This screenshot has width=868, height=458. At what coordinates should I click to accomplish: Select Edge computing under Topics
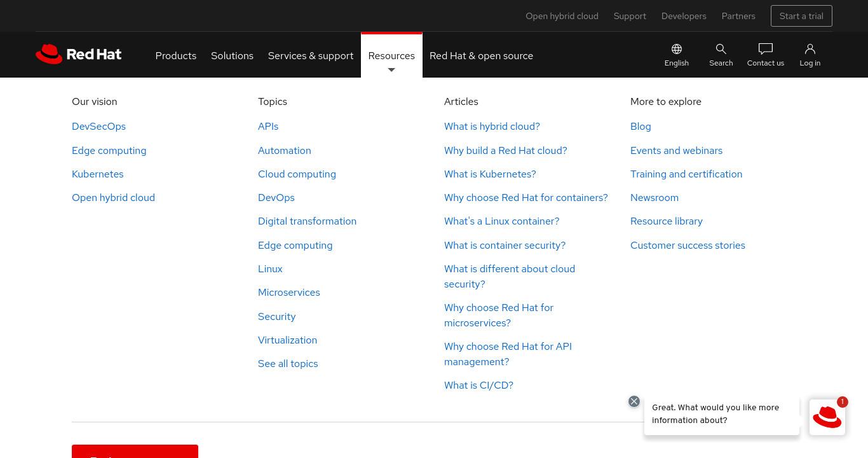[x=295, y=245]
